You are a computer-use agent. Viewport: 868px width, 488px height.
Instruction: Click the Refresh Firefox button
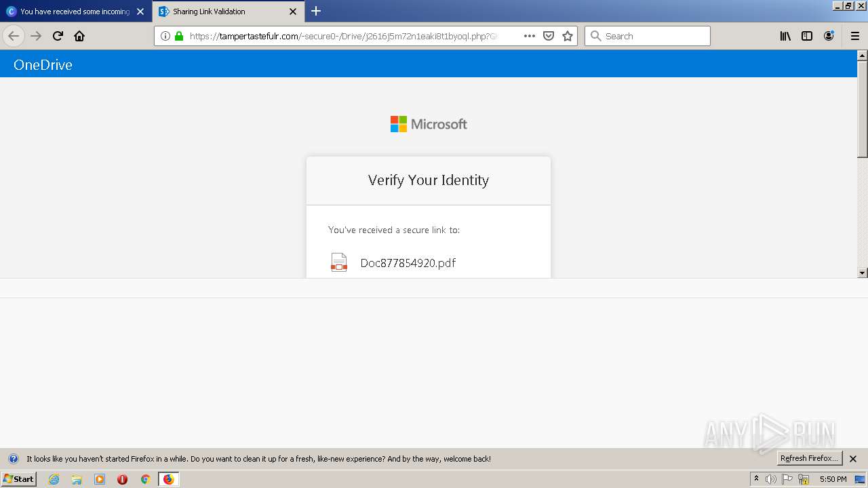[809, 458]
